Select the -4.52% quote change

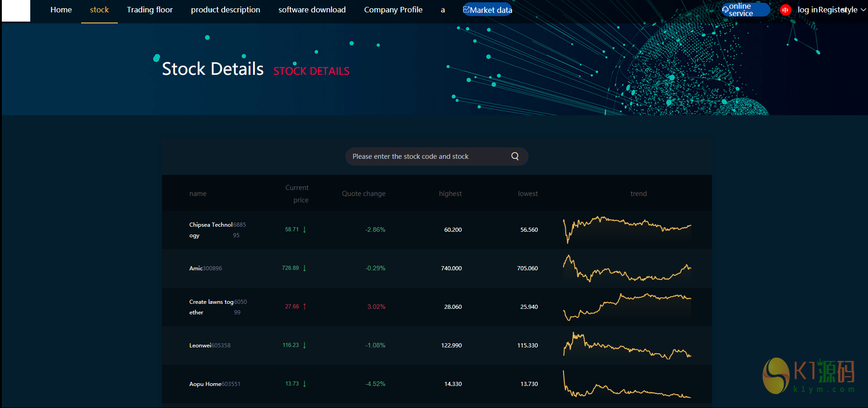tap(376, 384)
